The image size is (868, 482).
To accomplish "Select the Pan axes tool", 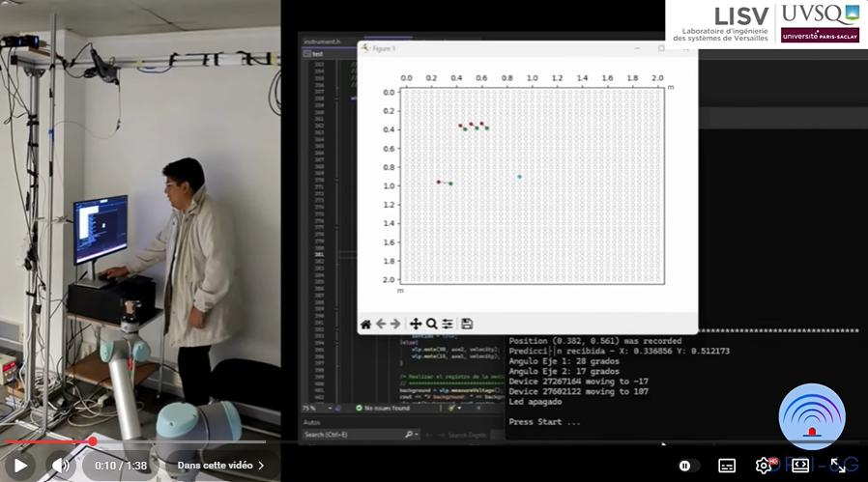I will [416, 324].
